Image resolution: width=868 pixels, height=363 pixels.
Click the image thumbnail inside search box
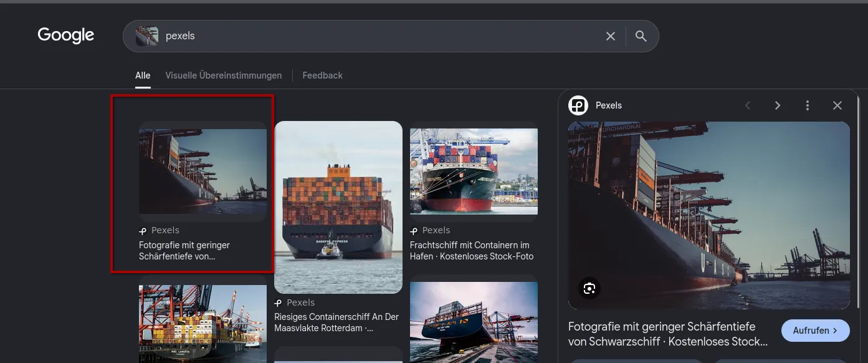pyautogui.click(x=147, y=36)
